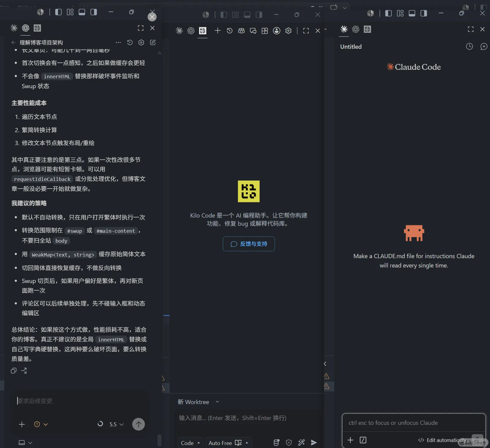Toggle primary sidebar in the right window
Viewport: 490px width, 448px height.
pos(389,13)
